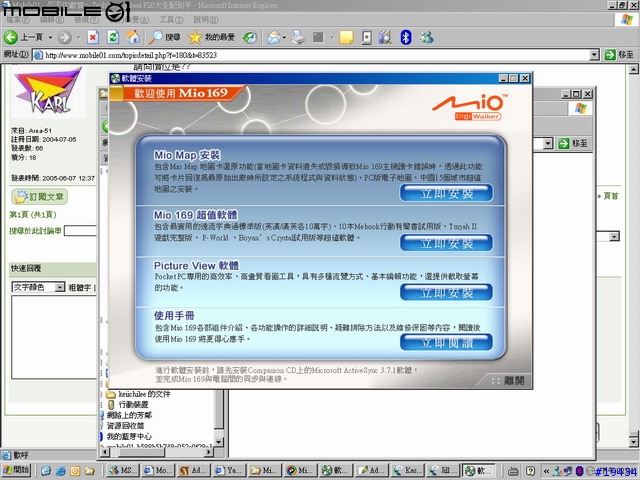Click the Go button beside IE address bar

pos(619,54)
